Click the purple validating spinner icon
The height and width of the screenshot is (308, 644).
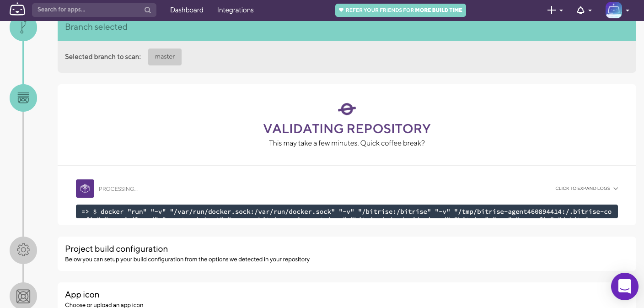tap(347, 109)
